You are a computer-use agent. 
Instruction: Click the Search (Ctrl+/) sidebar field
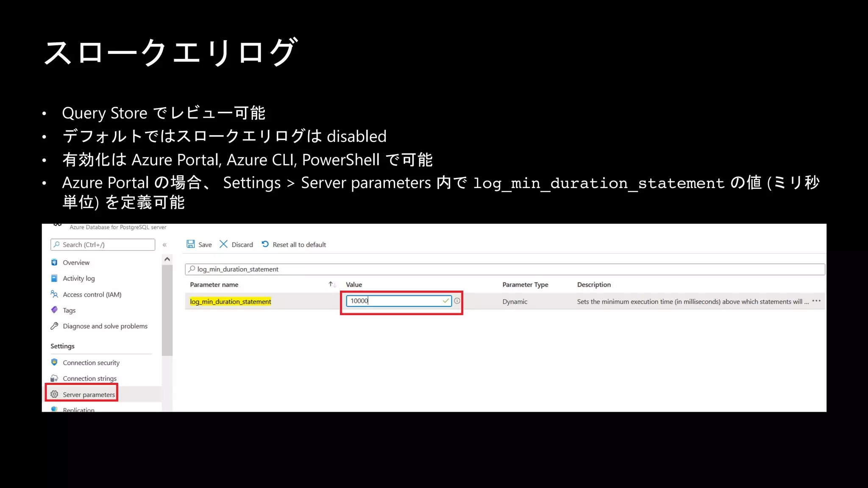point(103,244)
